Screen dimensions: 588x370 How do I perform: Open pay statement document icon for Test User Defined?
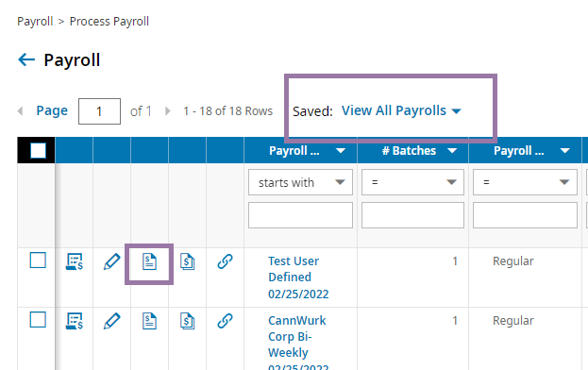(x=149, y=261)
